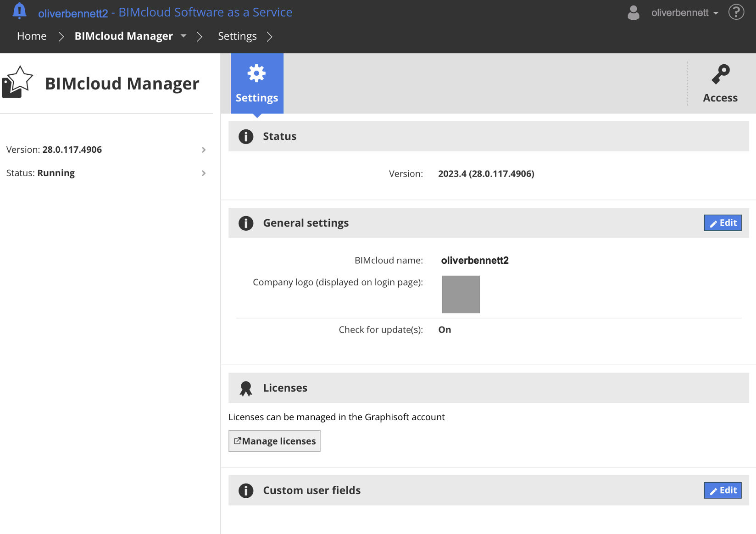Click the Check for update(s) On value
Image resolution: width=756 pixels, height=534 pixels.
(445, 330)
